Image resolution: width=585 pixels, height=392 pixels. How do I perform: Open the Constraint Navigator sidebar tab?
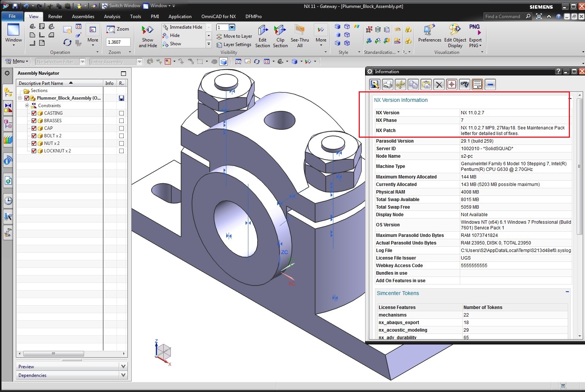tap(8, 108)
